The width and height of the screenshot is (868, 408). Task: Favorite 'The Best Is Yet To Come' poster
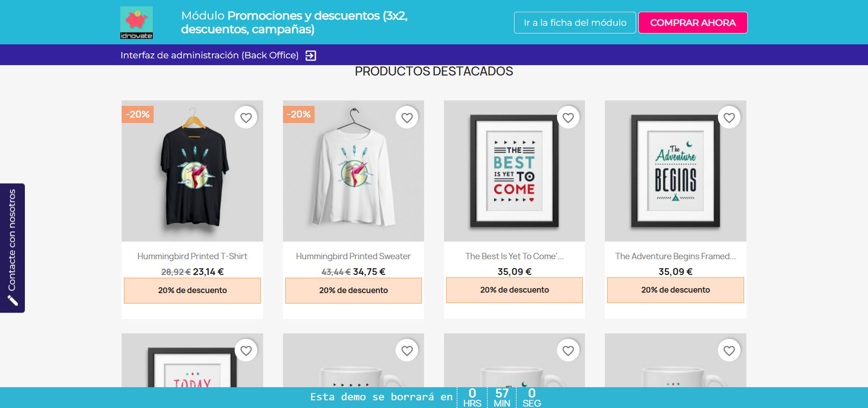[x=568, y=118]
